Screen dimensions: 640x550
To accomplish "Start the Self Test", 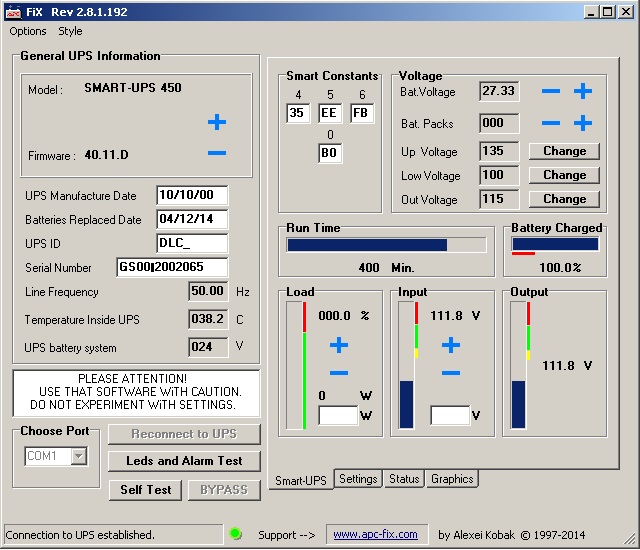I will coord(146,489).
